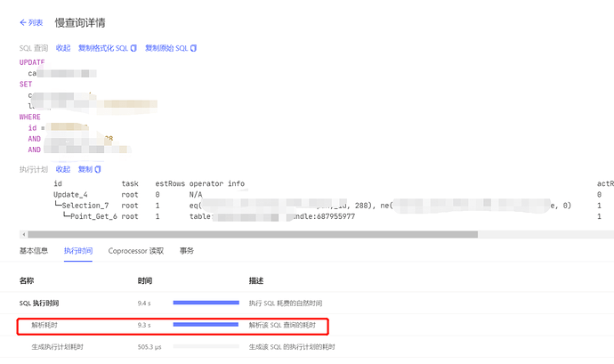614x364 pixels.
Task: Select the 执行时间 tab
Action: pyautogui.click(x=78, y=251)
